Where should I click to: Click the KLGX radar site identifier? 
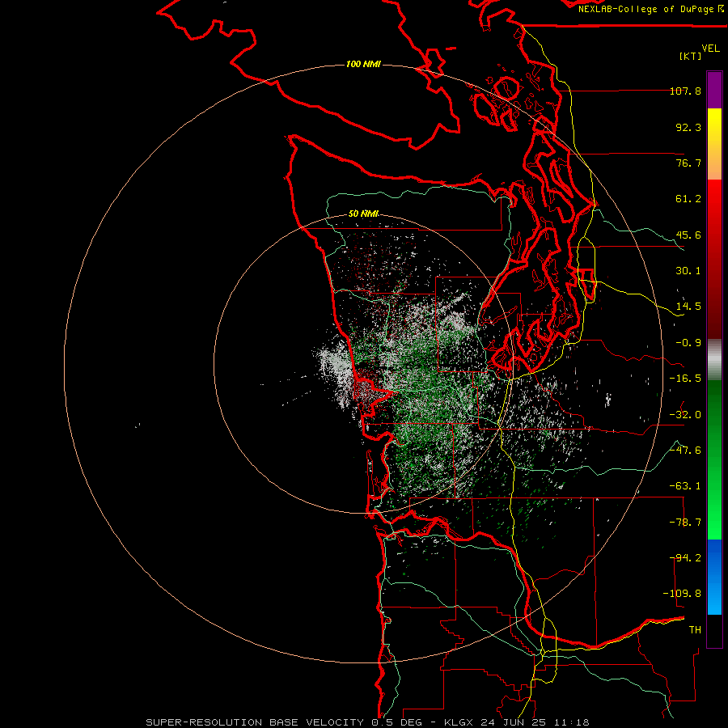(460, 722)
